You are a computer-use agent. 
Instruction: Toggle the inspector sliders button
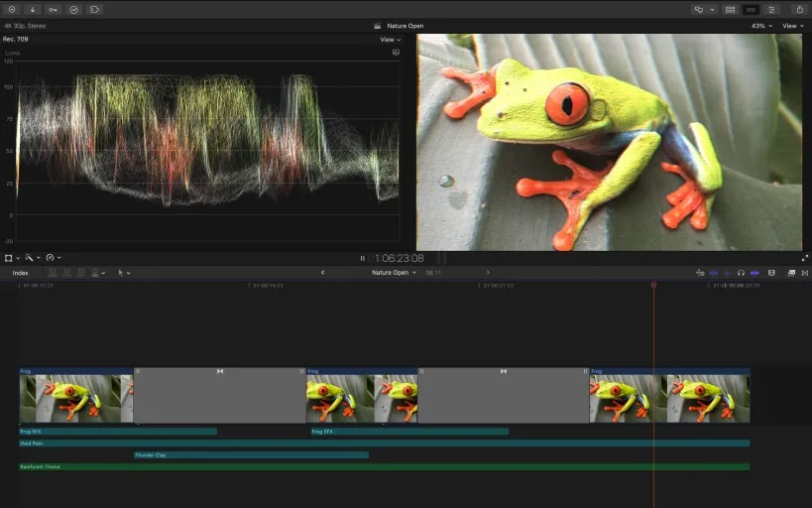771,9
